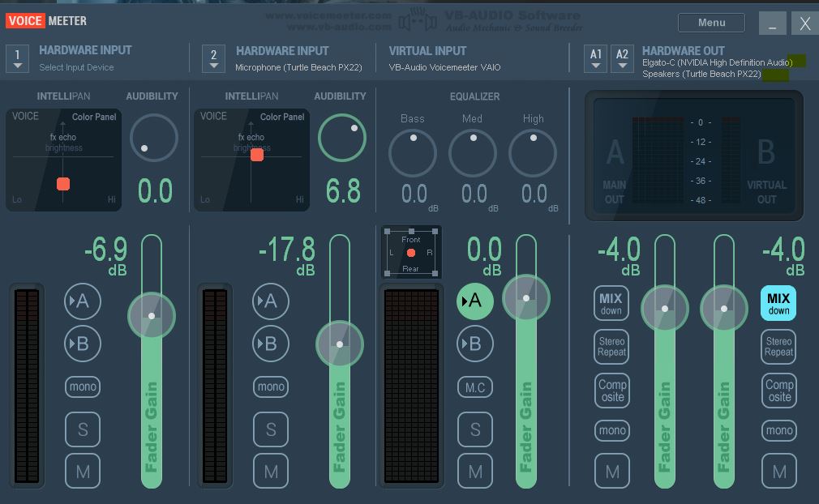The image size is (819, 504).
Task: Route hardware input 2 to bus B
Action: pyautogui.click(x=271, y=344)
